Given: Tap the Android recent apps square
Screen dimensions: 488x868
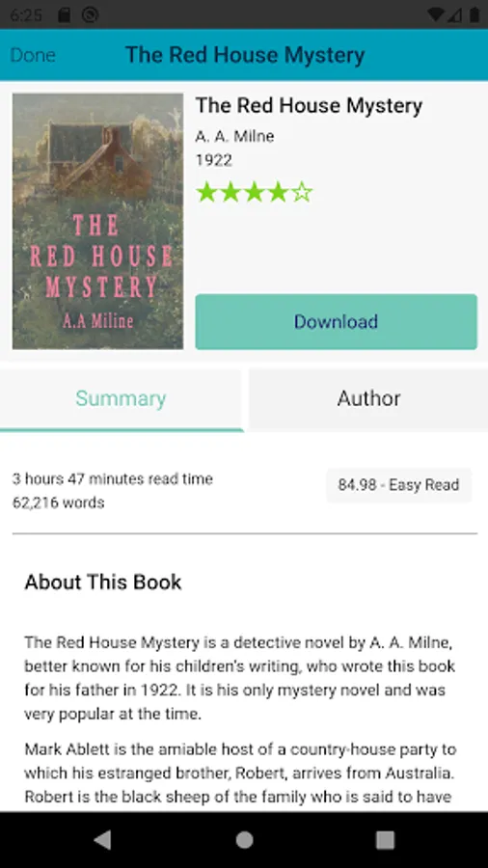Looking at the screenshot, I should [x=385, y=840].
